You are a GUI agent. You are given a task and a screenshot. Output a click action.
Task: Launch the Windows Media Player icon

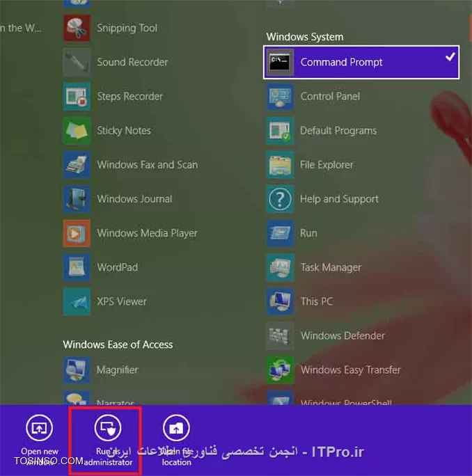click(x=77, y=233)
